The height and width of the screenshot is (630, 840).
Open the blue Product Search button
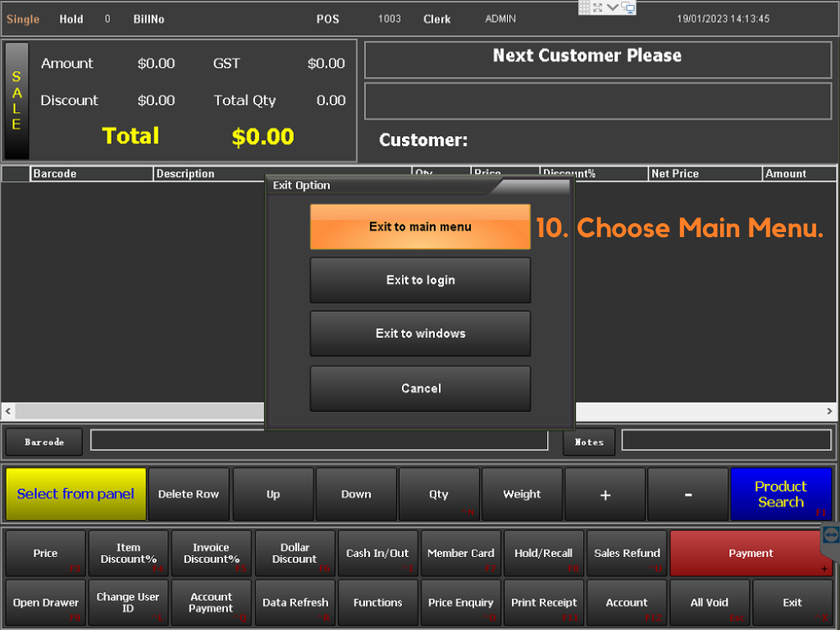[x=780, y=495]
